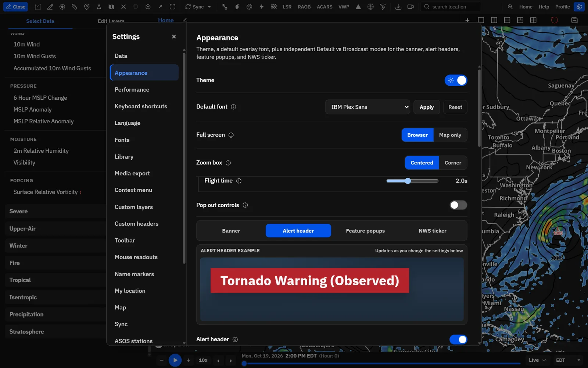Screen dimensions: 588x368
Task: Select the two-column split layout icon
Action: (x=494, y=20)
